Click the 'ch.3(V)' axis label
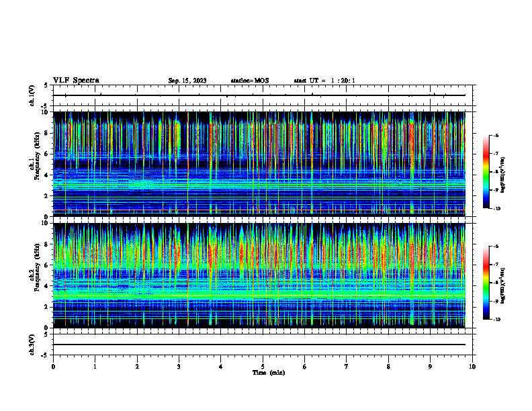This screenshot has height=411, width=532. tap(32, 345)
